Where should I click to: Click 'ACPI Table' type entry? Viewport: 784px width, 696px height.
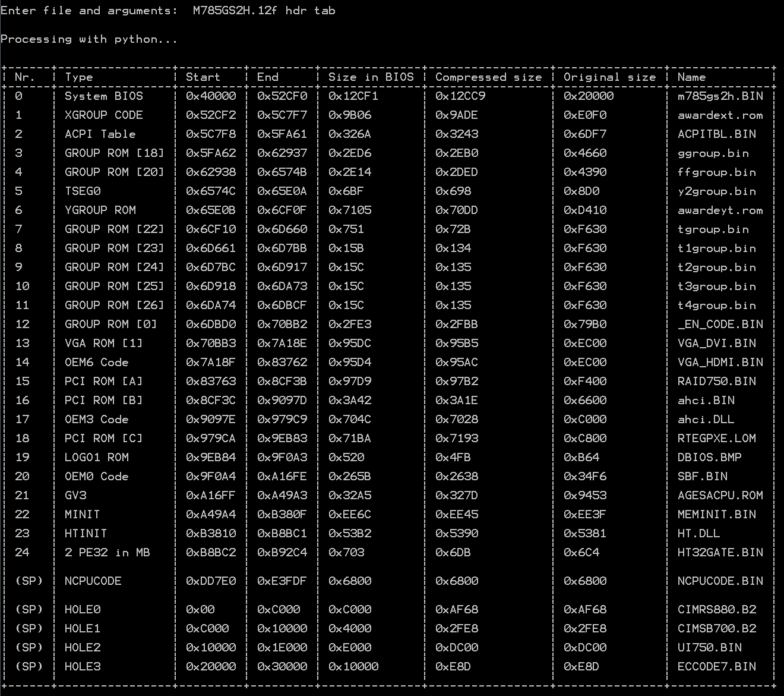coord(100,134)
